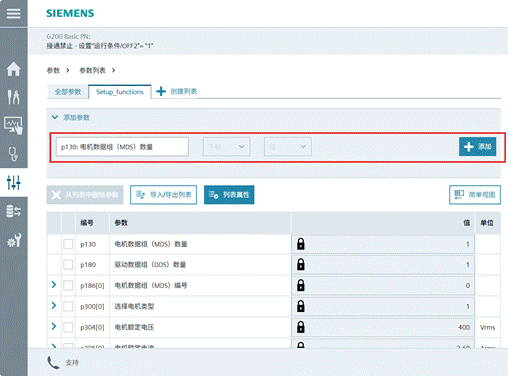
Task: Switch to 简单视图 simple view
Action: tap(475, 195)
